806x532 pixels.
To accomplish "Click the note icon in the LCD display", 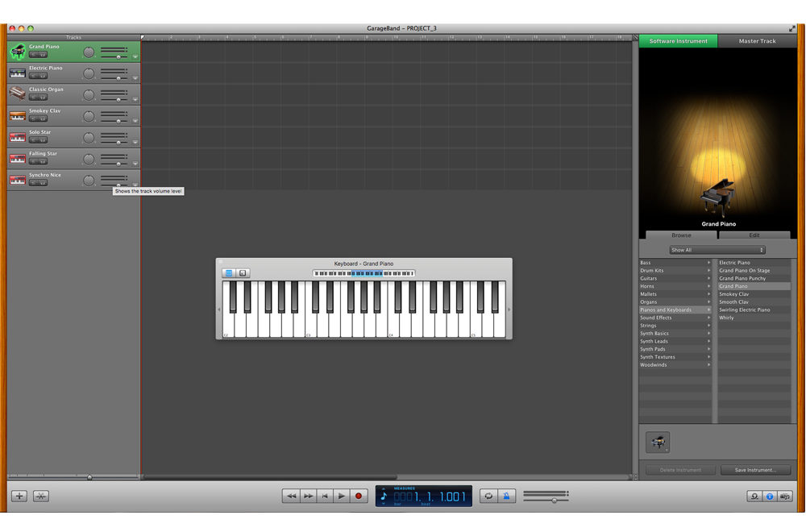I will pos(384,496).
